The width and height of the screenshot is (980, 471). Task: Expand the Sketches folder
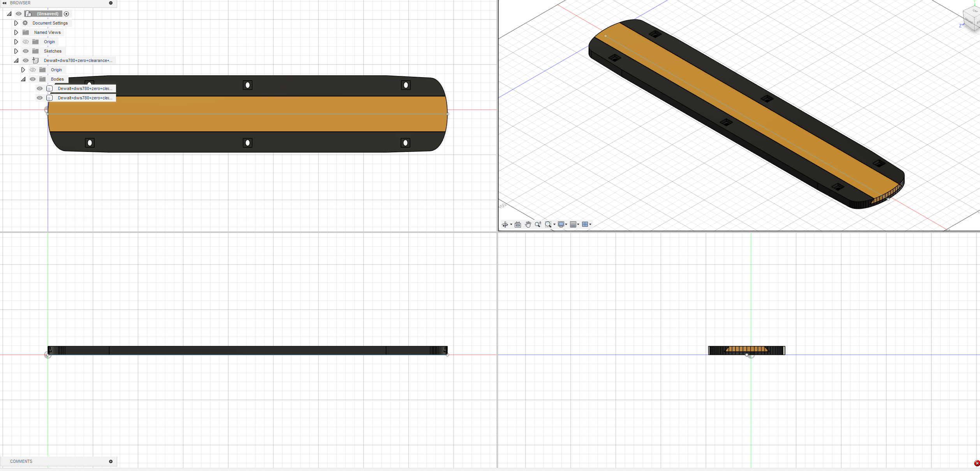click(x=16, y=51)
